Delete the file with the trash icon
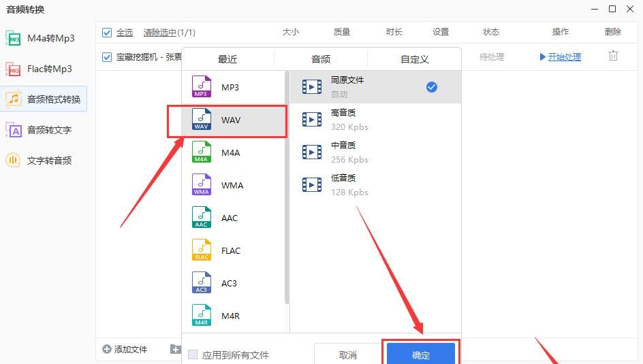The image size is (643, 364). [613, 56]
